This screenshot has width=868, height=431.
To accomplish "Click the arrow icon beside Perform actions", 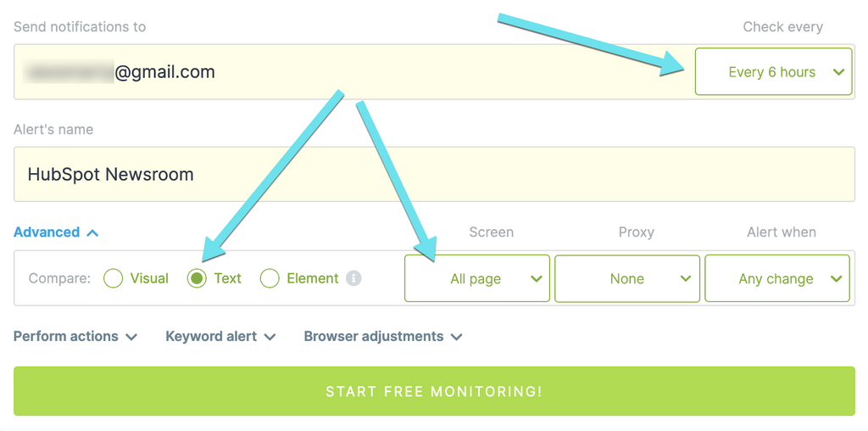I will (x=131, y=337).
